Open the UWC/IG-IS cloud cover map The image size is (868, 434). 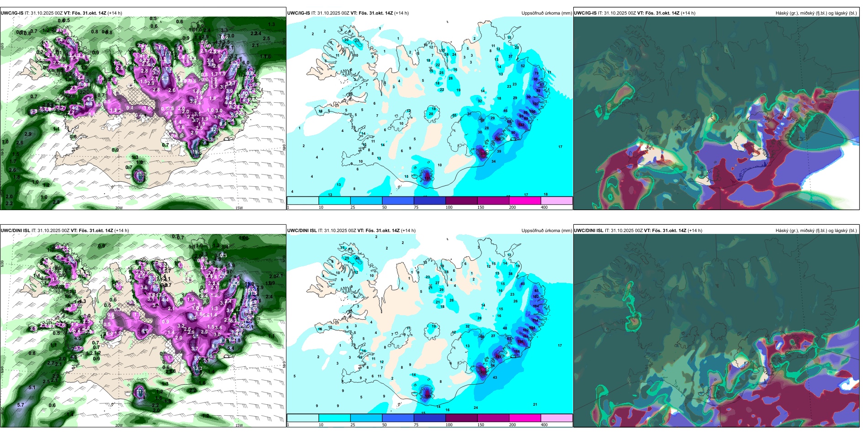tap(716, 113)
